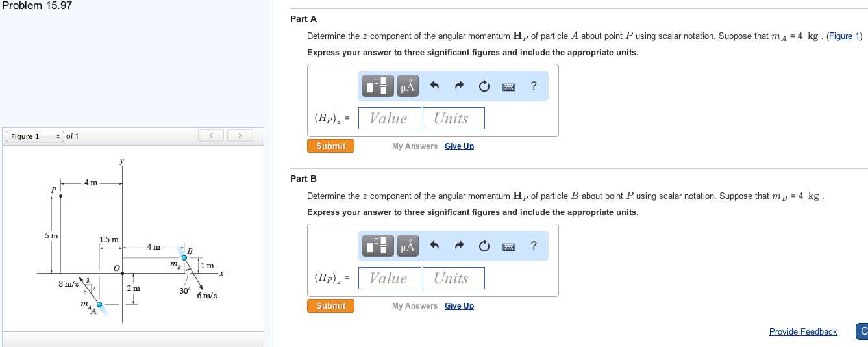868x347 pixels.
Task: Reset the Part A answer field
Action: click(484, 86)
